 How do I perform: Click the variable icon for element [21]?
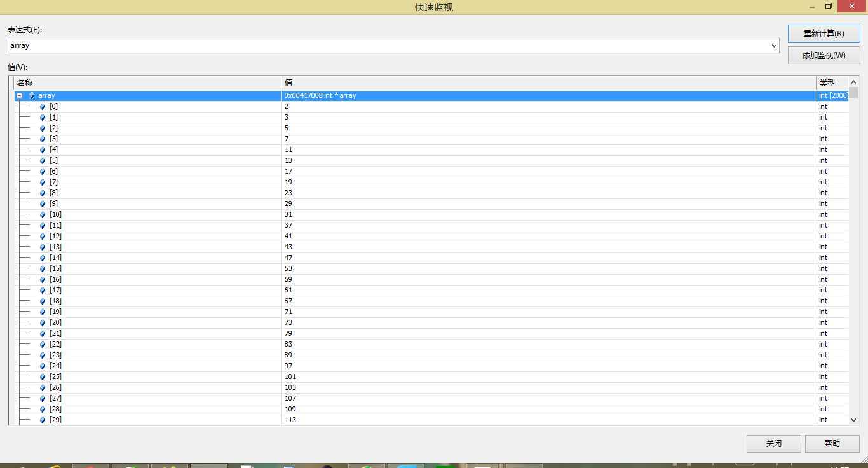tap(43, 333)
